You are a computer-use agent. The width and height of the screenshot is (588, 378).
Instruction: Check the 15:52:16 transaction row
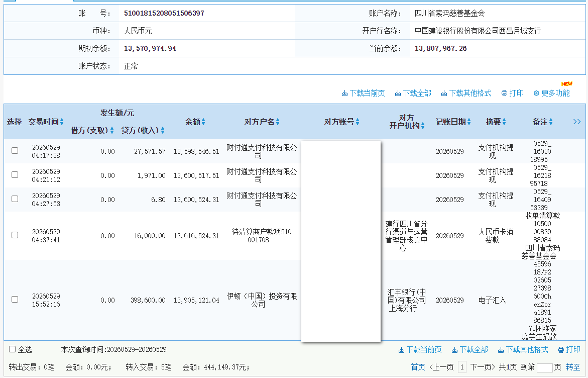coord(15,299)
